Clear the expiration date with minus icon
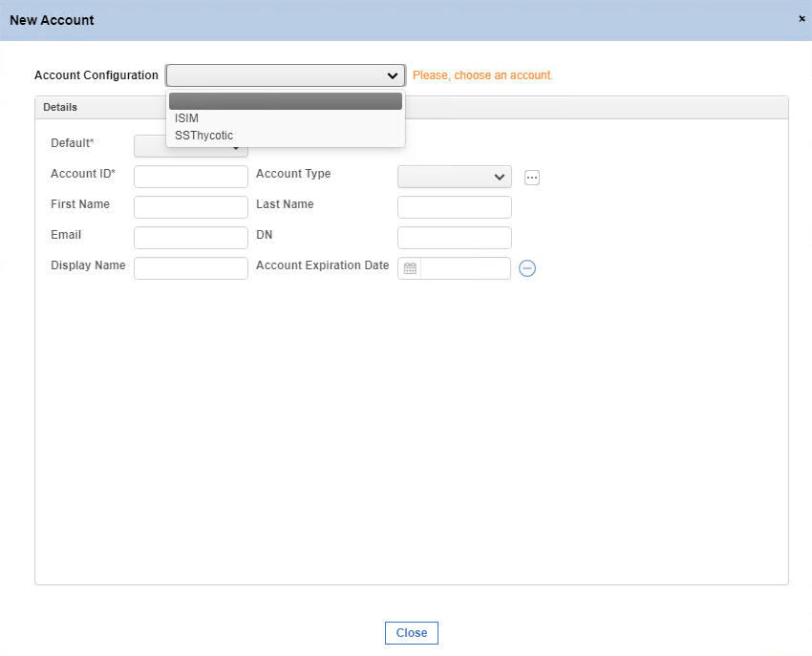This screenshot has height=656, width=812. (527, 268)
